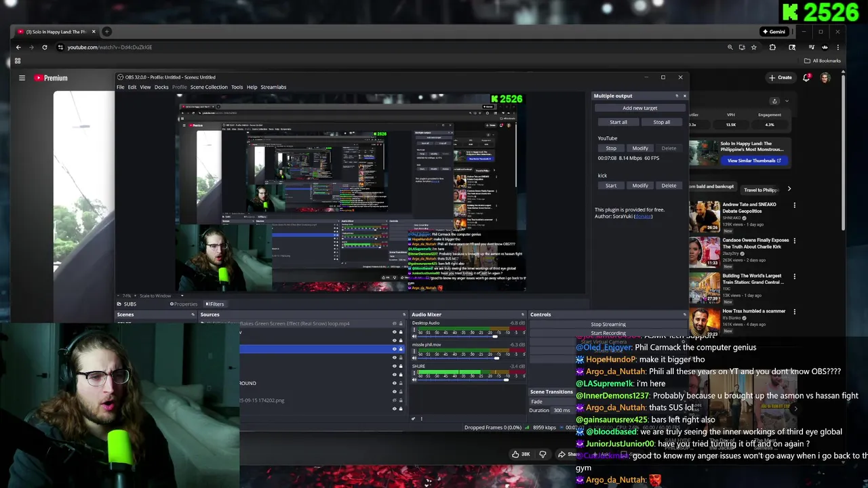Unlock the highlighted selected source
Screen dimensions: 868x488
(401, 349)
